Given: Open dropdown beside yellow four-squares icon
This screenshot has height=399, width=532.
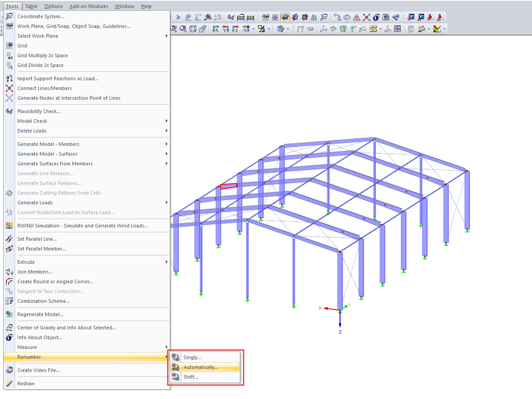Looking at the screenshot, I should 380,29.
